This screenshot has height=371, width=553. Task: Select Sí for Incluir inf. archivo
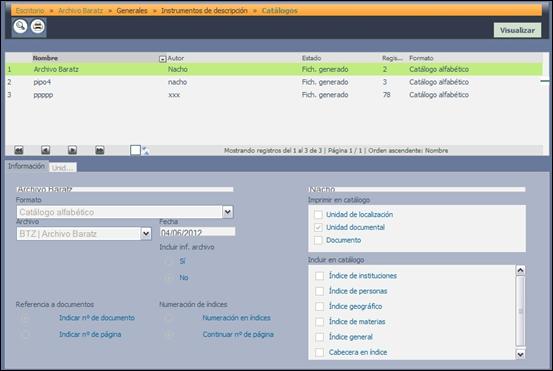click(168, 261)
